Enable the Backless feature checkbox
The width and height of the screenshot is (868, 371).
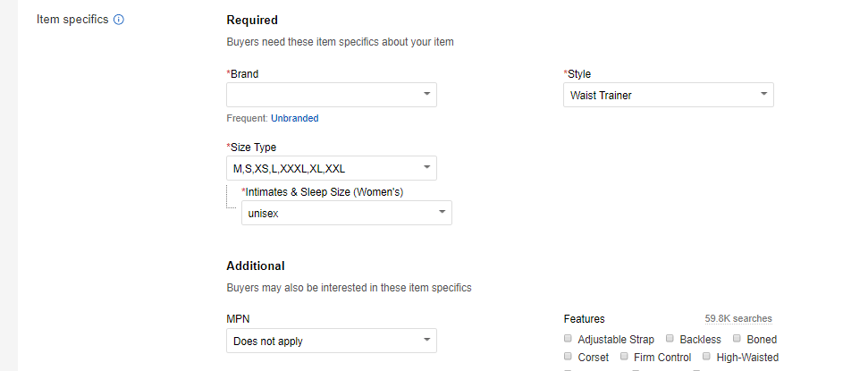670,338
